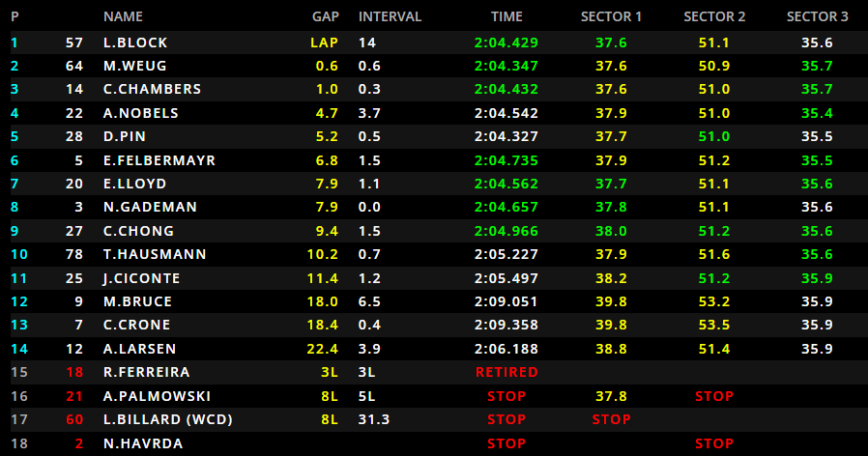Click lap time 2:04.327

(506, 136)
